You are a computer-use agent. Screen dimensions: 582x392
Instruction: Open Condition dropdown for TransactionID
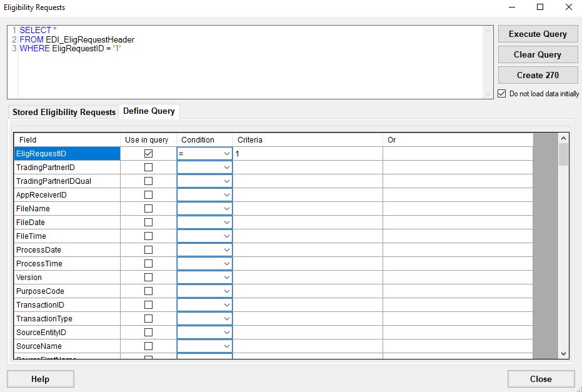[x=204, y=304]
